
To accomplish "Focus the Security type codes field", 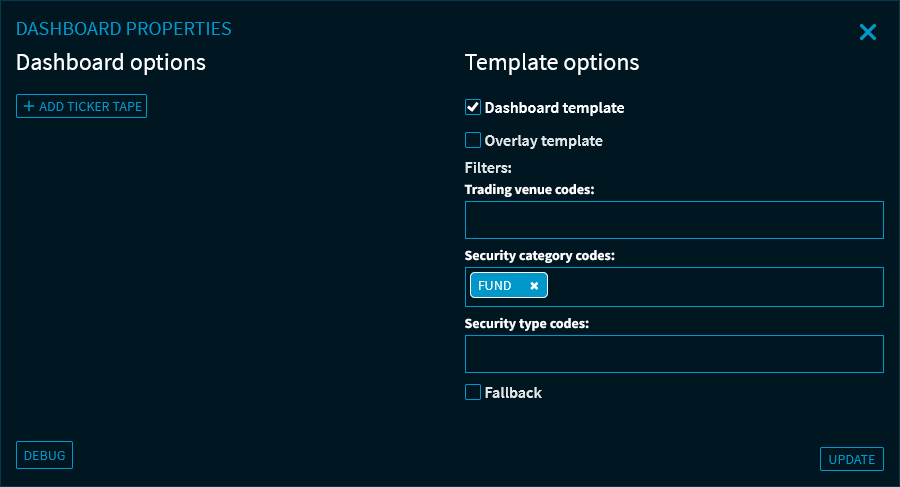I will [x=674, y=354].
